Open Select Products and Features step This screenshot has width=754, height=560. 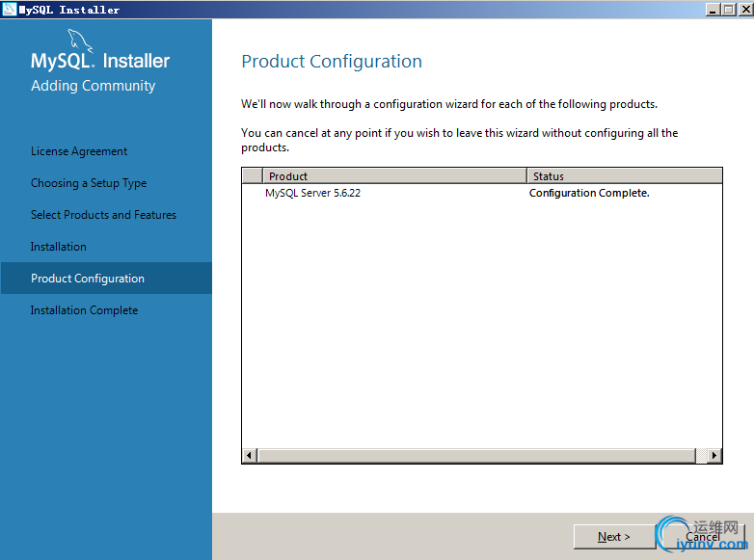[x=103, y=215]
